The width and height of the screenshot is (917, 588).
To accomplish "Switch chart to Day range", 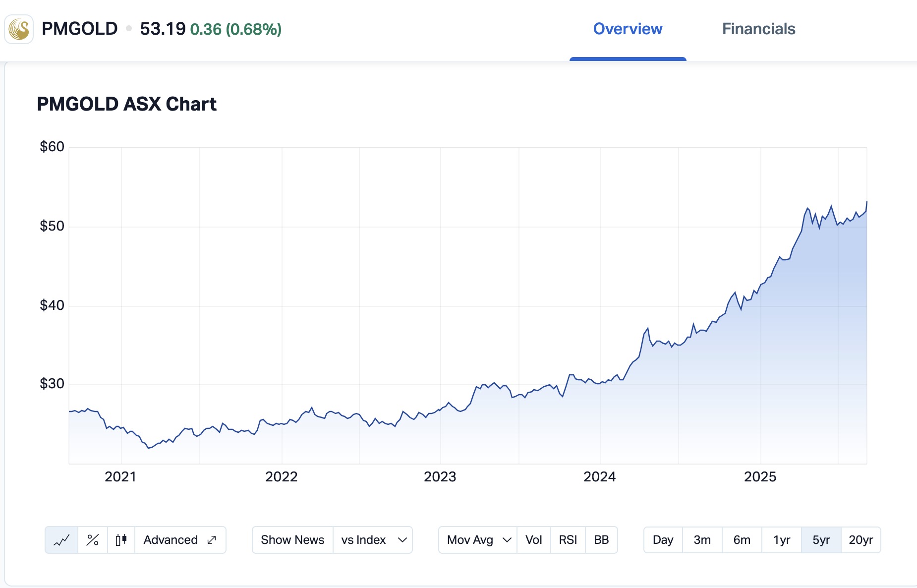I will [x=663, y=540].
